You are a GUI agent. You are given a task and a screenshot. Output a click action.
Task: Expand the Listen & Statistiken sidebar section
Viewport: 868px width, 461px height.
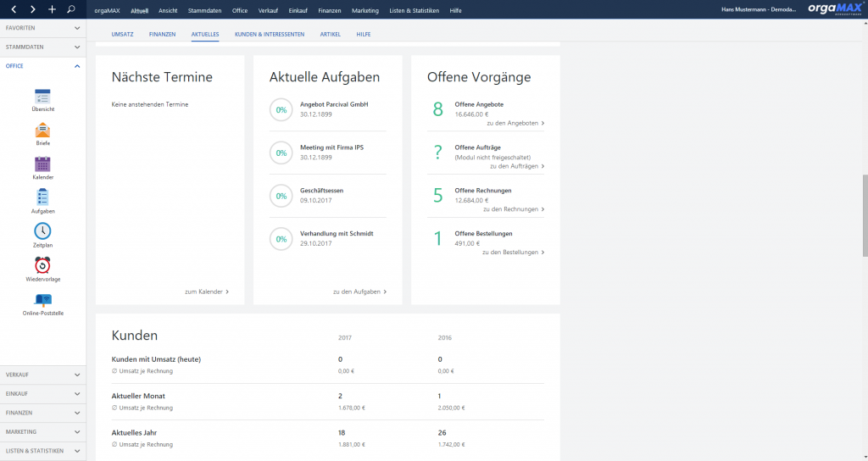click(42, 451)
